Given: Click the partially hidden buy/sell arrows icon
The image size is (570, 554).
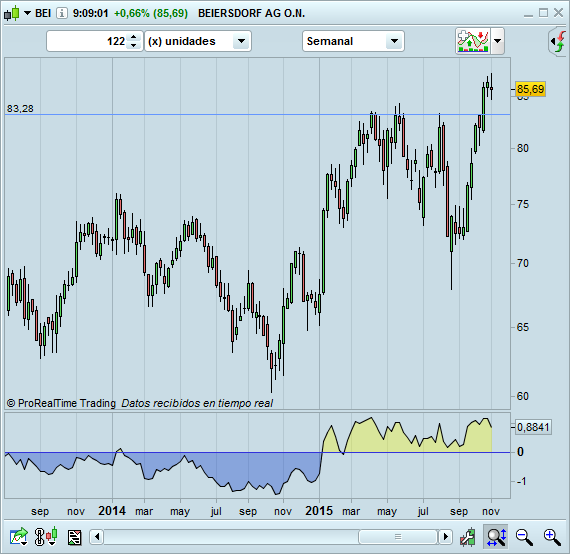Looking at the screenshot, I should tap(559, 41).
